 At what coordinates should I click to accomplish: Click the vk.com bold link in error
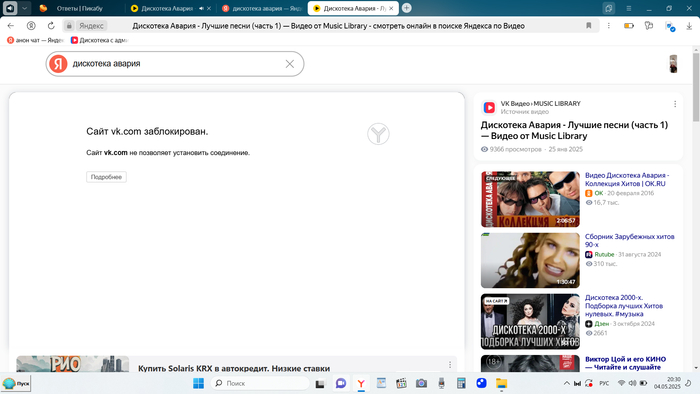point(116,153)
